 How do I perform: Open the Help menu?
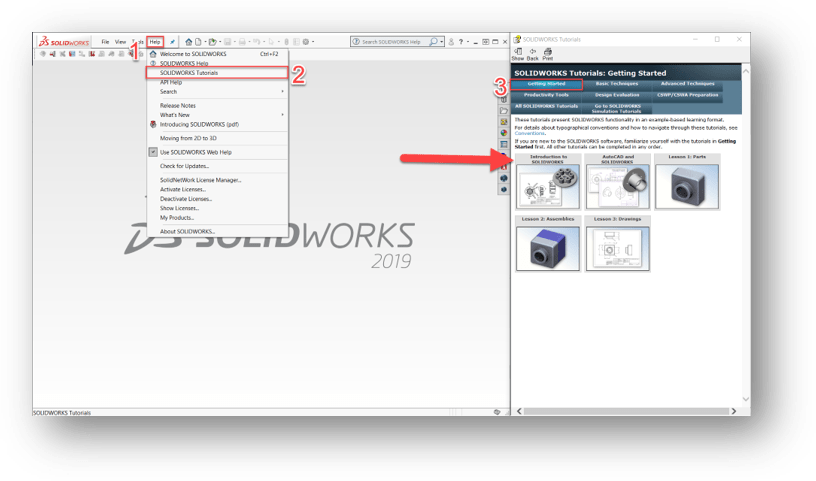point(155,42)
